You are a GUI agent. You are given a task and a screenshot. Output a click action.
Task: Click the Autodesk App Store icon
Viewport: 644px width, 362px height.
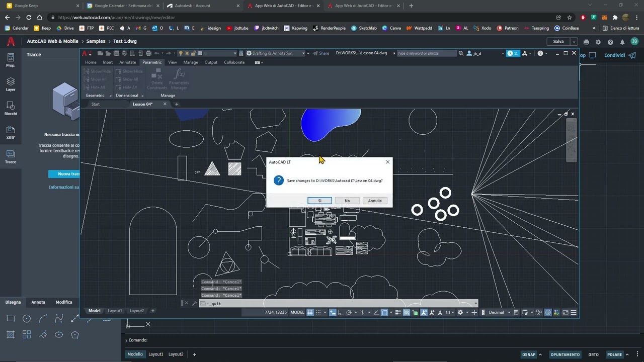click(525, 53)
